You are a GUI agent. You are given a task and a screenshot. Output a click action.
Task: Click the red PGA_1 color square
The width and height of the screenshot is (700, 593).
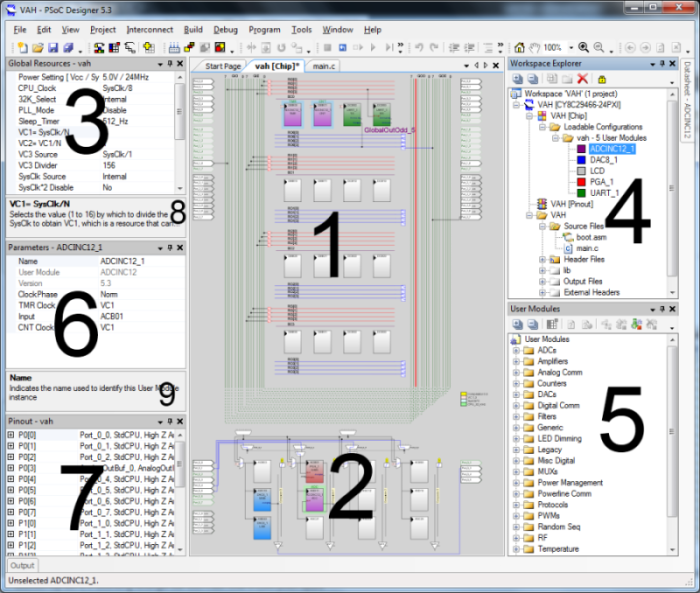pos(581,182)
